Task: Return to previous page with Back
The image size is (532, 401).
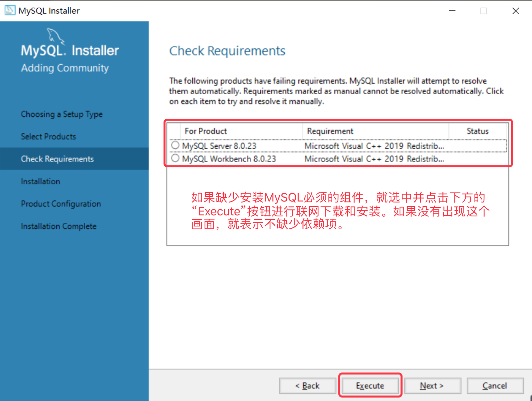Action: 307,386
